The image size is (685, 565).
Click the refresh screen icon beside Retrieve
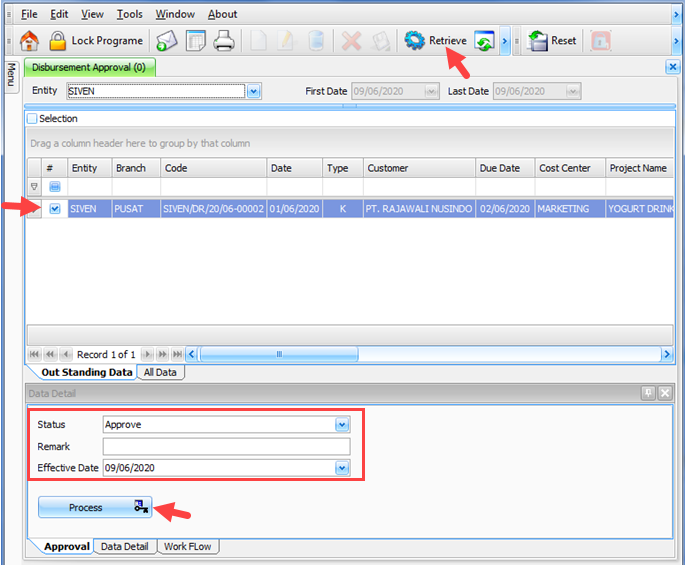[484, 41]
